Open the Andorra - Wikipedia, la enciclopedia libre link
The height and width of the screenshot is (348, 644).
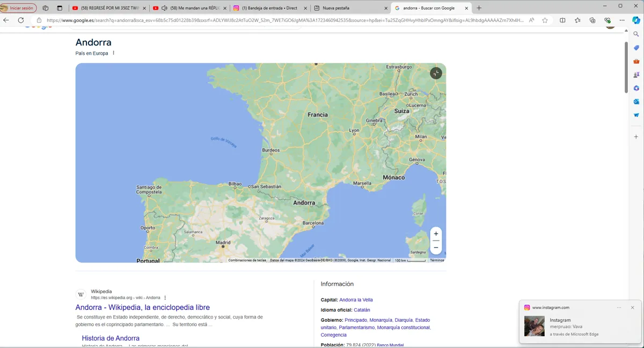click(x=142, y=307)
